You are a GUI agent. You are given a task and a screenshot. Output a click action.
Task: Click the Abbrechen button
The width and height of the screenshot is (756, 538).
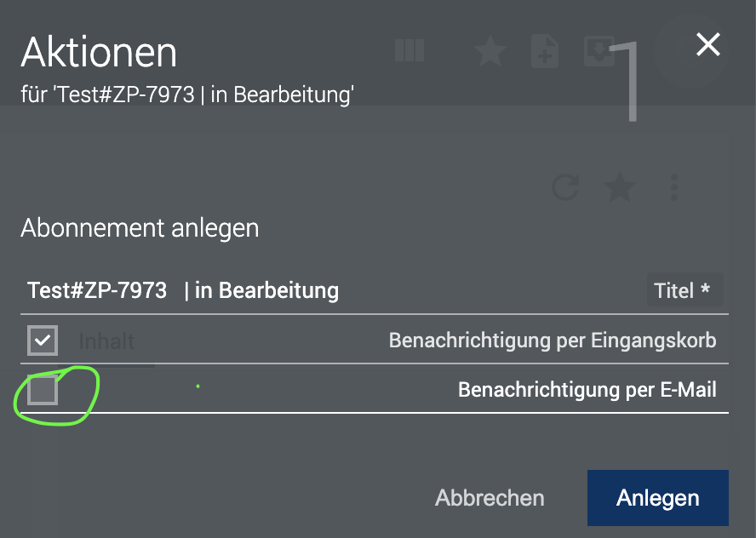(x=490, y=498)
